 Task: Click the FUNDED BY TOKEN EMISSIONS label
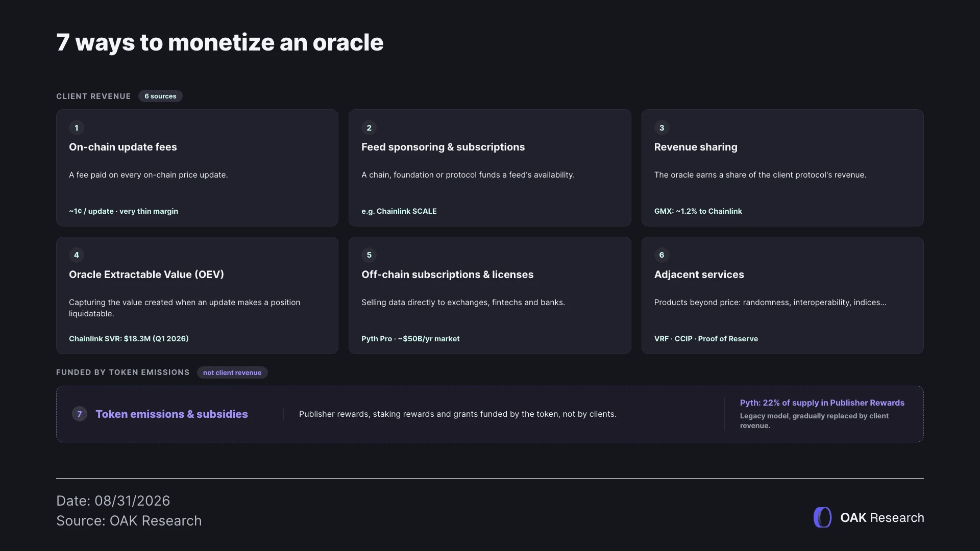coord(123,372)
